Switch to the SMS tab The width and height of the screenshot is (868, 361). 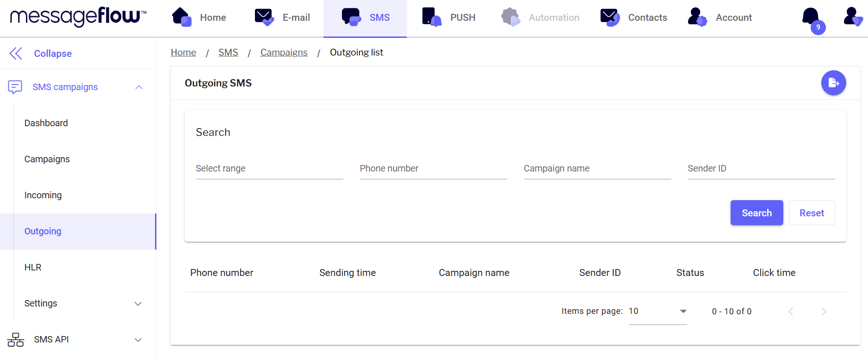[x=365, y=18]
